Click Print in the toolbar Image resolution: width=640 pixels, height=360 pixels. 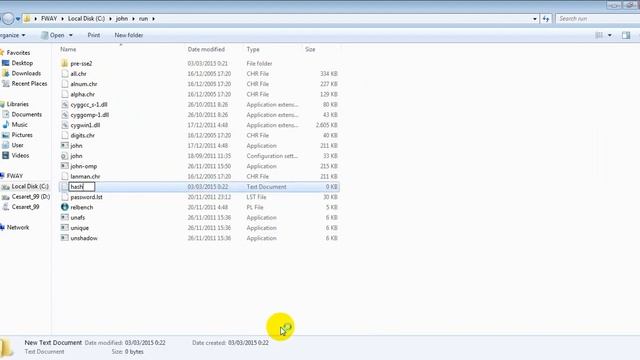[x=93, y=36]
